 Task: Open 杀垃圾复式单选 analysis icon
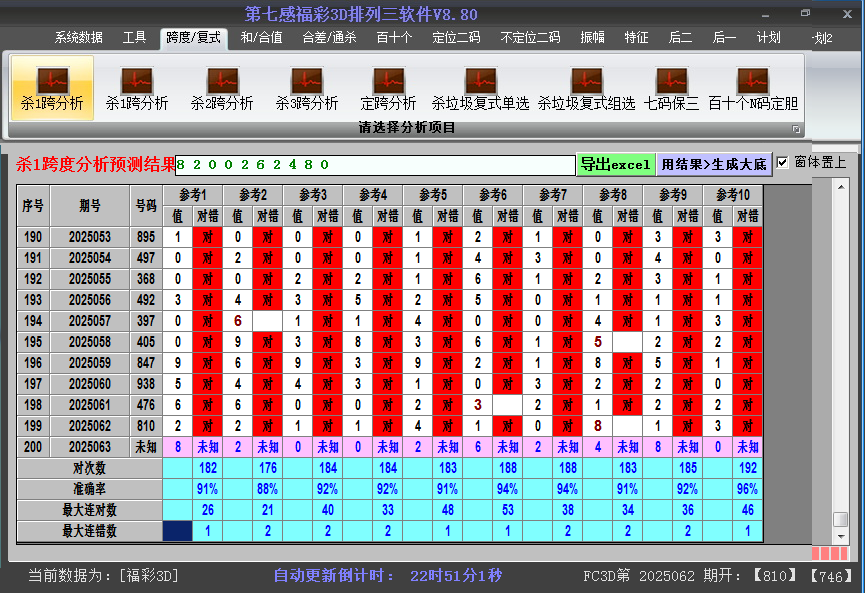point(480,88)
